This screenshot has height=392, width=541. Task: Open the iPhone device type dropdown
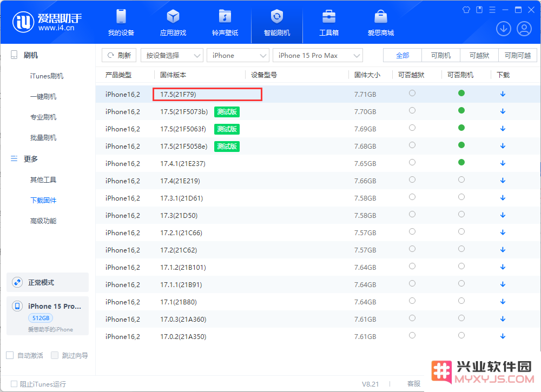click(237, 55)
